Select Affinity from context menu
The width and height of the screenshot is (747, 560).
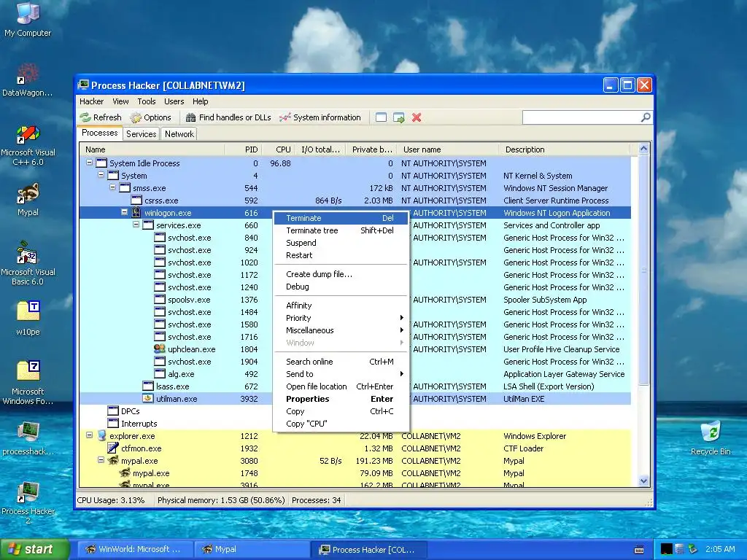341,306
